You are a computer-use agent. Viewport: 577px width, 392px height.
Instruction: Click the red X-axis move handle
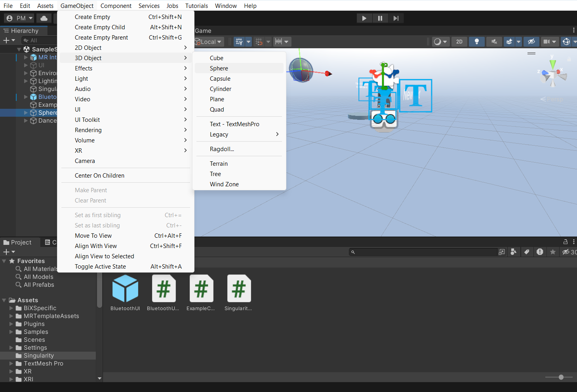point(328,74)
